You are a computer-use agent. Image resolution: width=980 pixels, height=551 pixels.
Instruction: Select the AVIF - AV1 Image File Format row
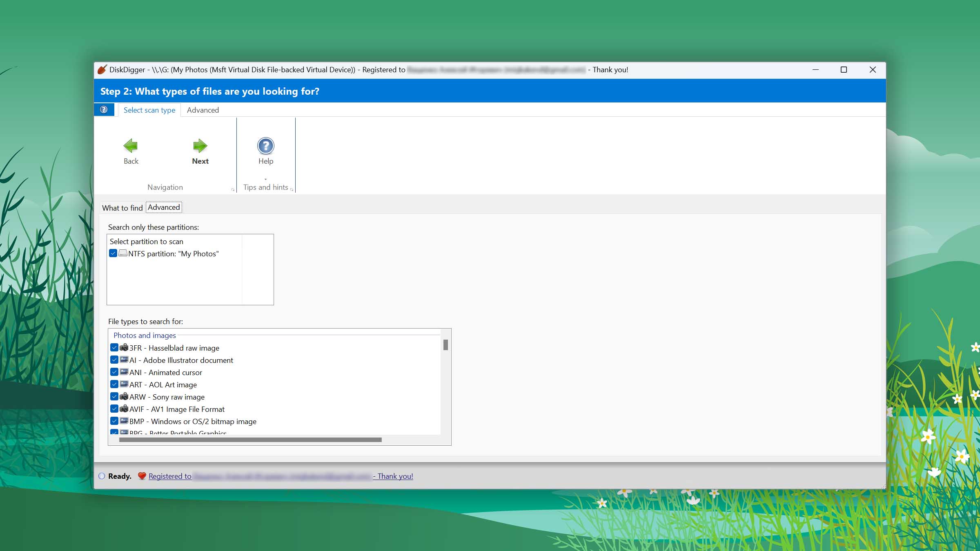(x=177, y=409)
